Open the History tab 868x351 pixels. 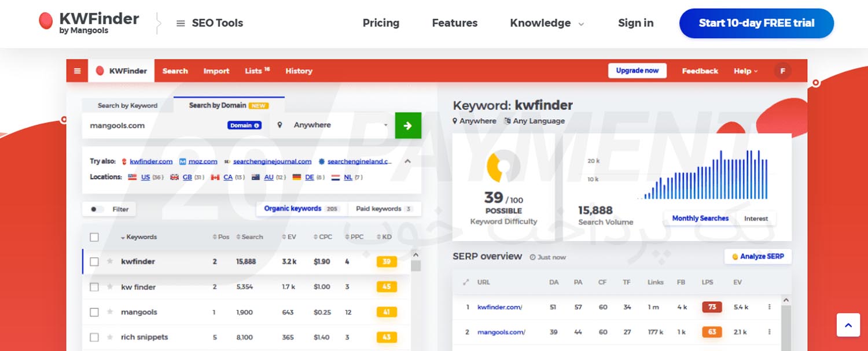299,71
